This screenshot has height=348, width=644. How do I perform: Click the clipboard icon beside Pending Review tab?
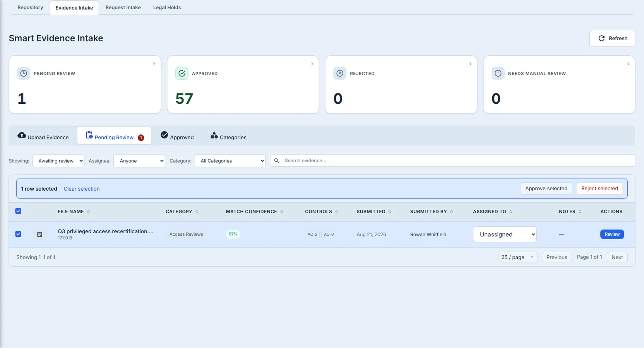tap(89, 135)
